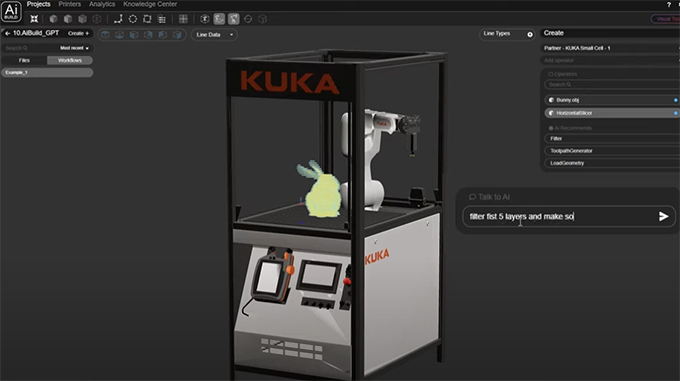
Task: Click the Ai Build logo
Action: pos(11,12)
